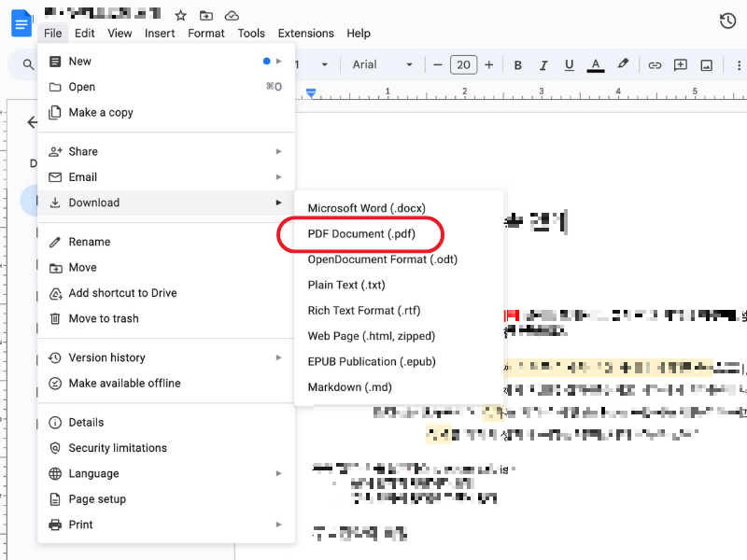Enable Make available offline

[166, 384]
